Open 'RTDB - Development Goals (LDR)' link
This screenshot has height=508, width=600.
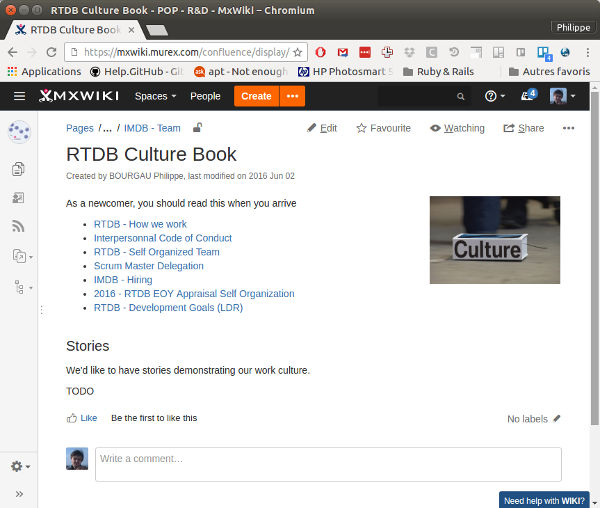[x=168, y=308]
